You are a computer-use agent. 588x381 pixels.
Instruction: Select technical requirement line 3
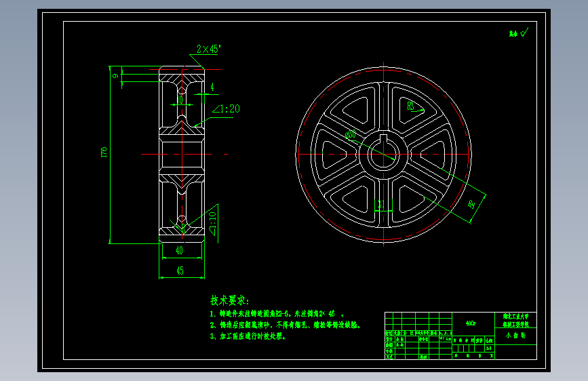(248, 336)
